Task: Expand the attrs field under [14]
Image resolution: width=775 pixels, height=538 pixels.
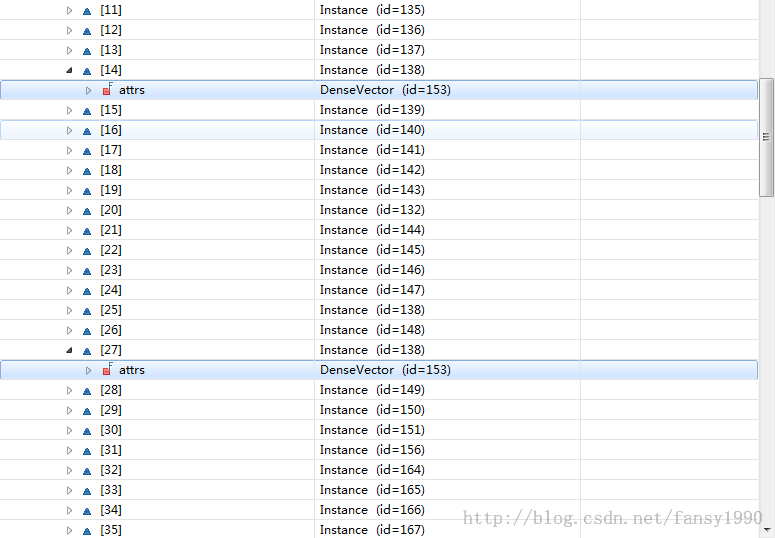Action: pos(88,90)
